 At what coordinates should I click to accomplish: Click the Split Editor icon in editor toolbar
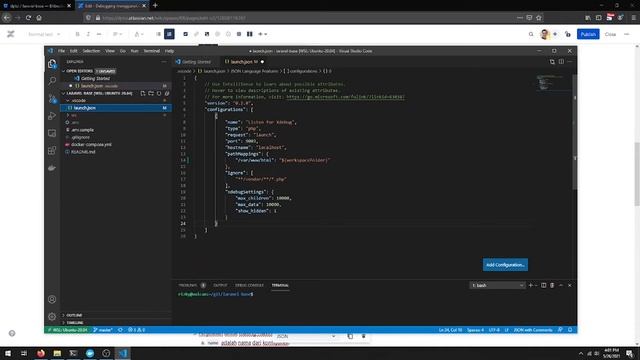(561, 62)
